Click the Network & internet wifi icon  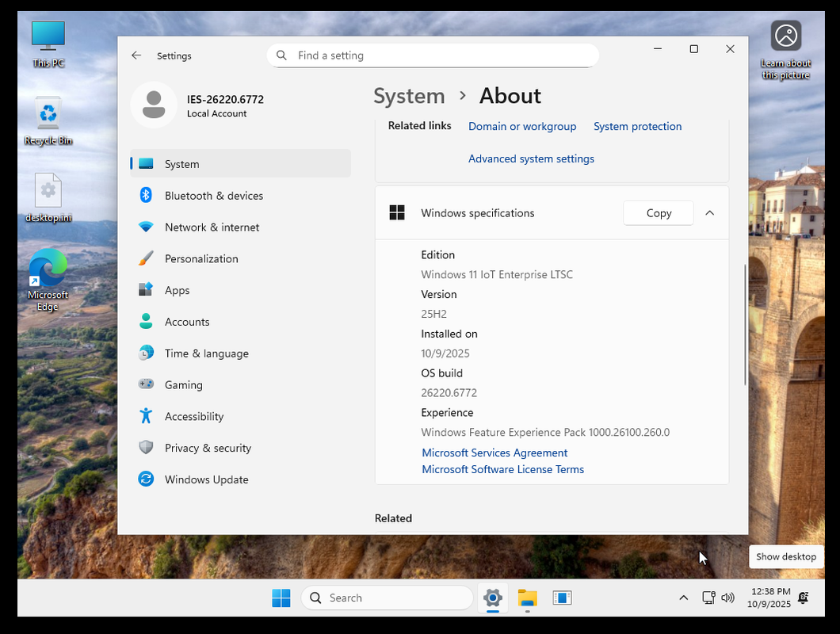point(146,227)
